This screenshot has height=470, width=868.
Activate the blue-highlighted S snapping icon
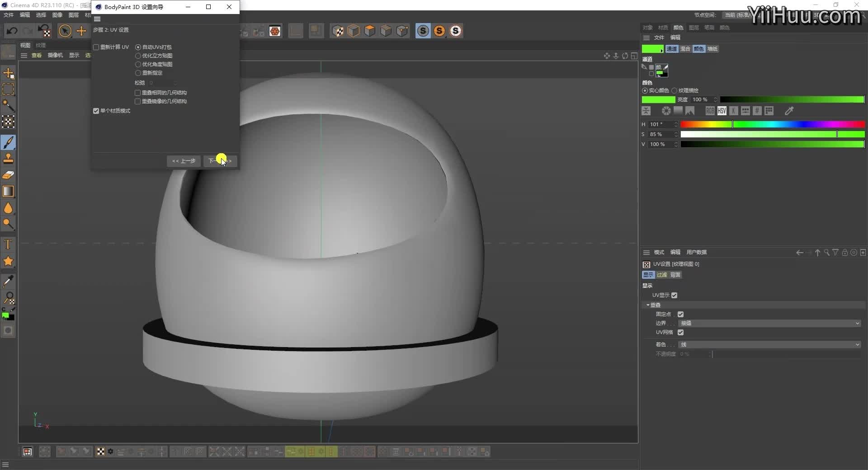click(x=423, y=31)
